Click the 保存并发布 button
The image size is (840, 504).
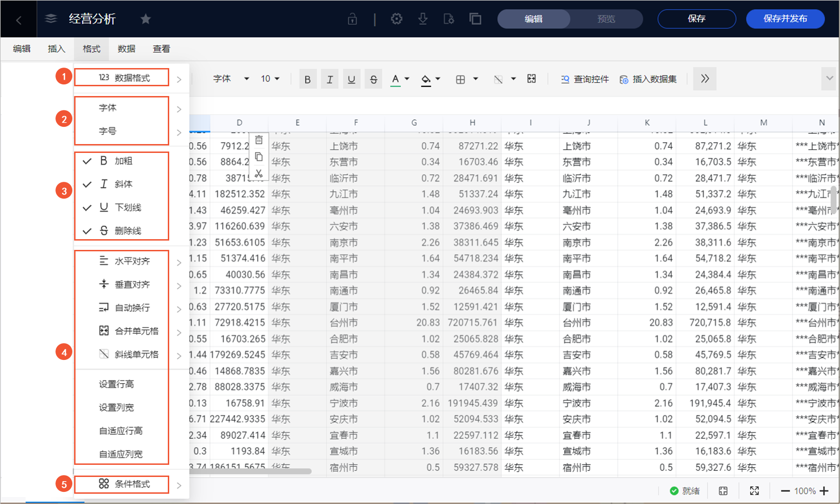(x=785, y=19)
